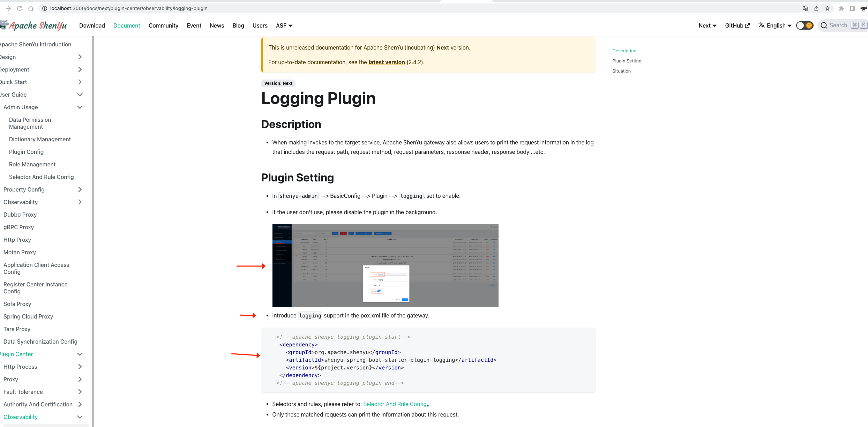Viewport: 868px width, 427px height.
Task: Follow the Selector And Rule Config link
Action: (395, 404)
